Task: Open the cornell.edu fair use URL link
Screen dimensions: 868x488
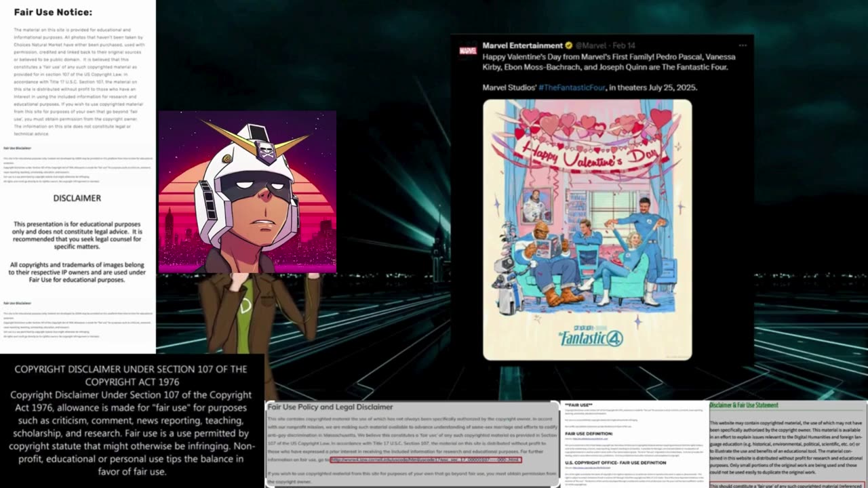Action: point(426,460)
